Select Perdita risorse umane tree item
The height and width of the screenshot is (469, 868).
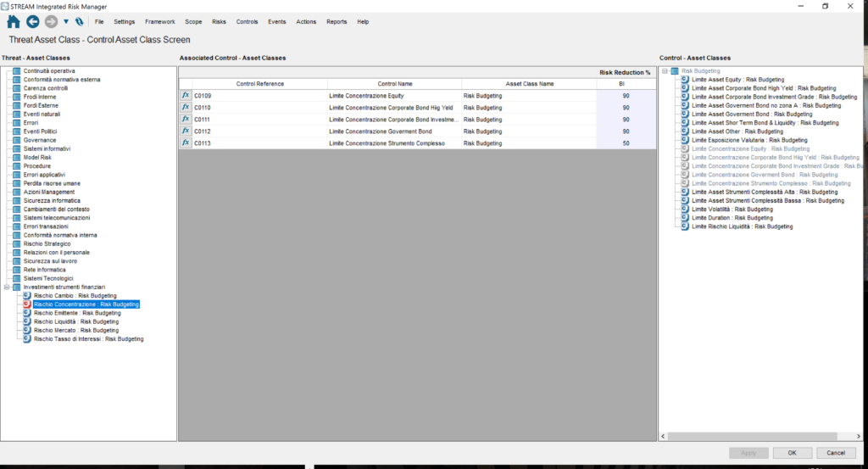pyautogui.click(x=52, y=183)
